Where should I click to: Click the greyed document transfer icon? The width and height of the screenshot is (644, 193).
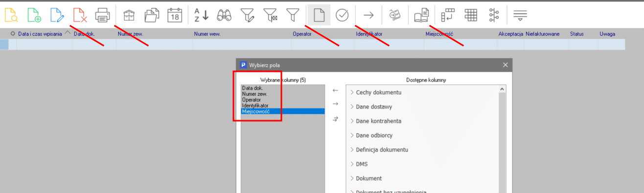point(394,15)
